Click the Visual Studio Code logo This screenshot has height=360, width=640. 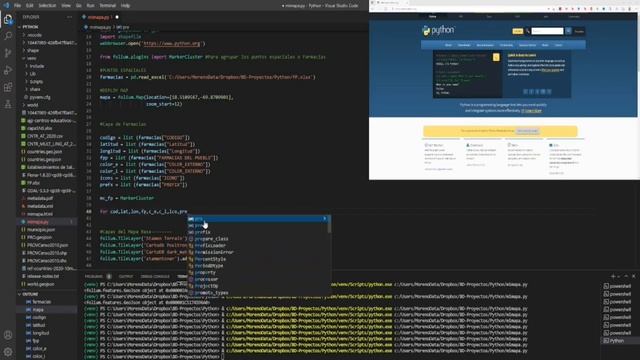6,5
